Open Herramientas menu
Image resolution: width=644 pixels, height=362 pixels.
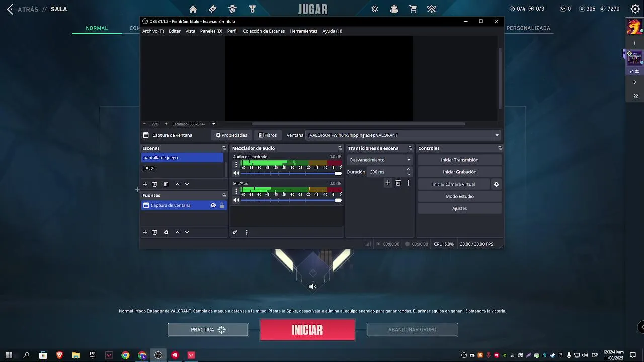pos(303,31)
